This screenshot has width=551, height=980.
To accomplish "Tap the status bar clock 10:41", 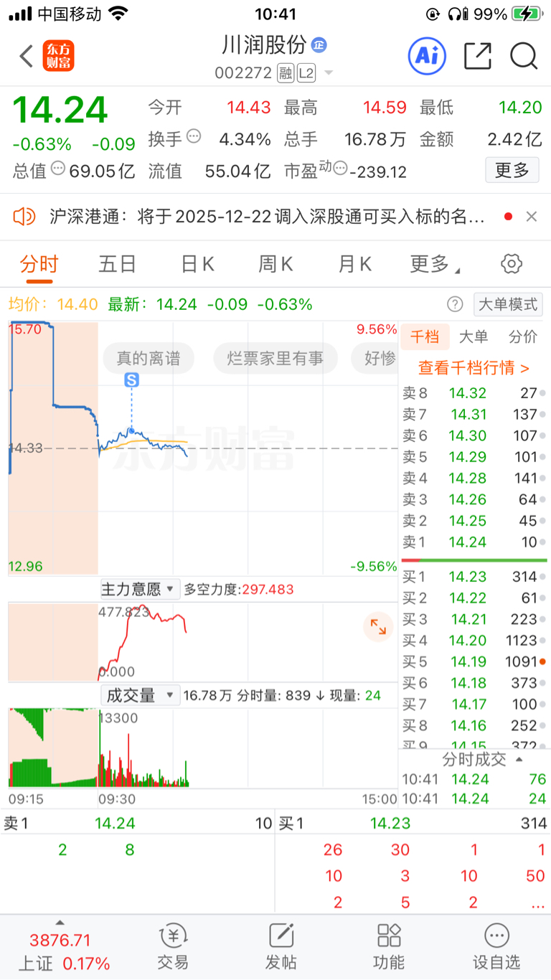I will click(275, 14).
